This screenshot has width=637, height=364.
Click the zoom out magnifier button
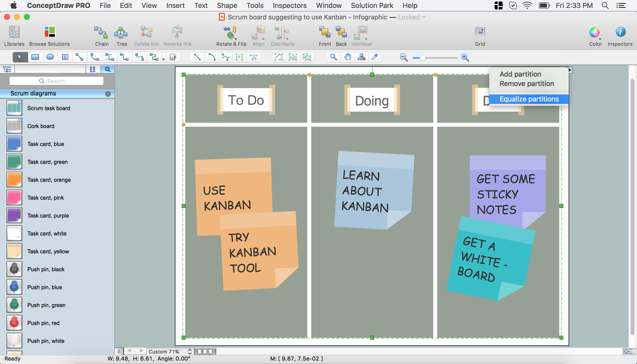pyautogui.click(x=404, y=57)
